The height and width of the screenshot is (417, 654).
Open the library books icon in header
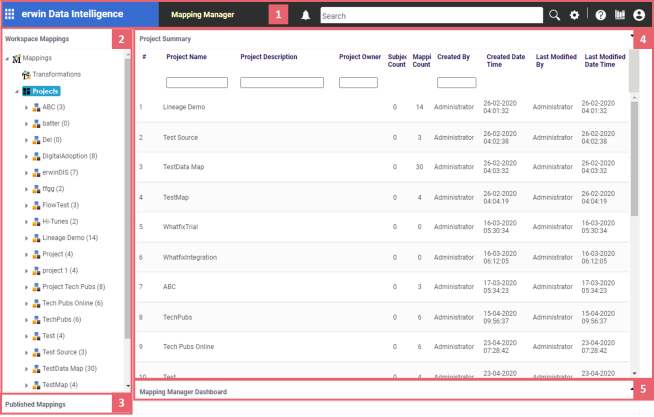(x=620, y=15)
